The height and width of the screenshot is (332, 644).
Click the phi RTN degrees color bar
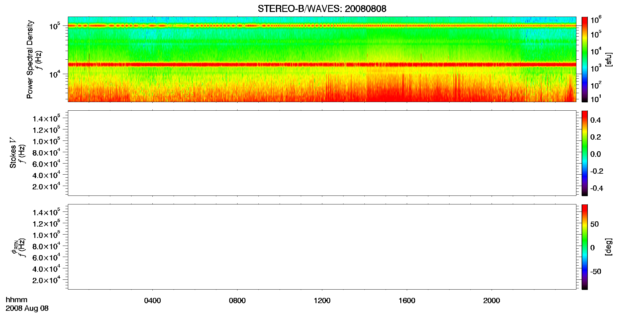(x=585, y=247)
